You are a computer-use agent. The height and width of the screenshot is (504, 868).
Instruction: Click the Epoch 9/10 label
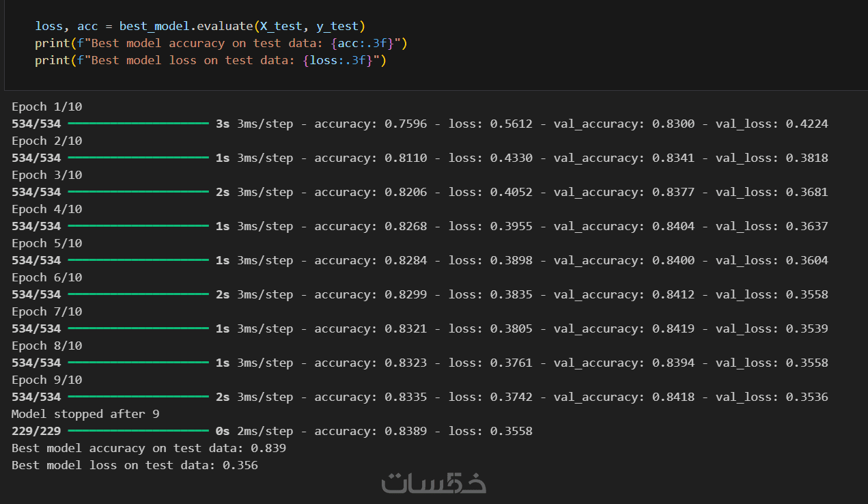point(46,380)
